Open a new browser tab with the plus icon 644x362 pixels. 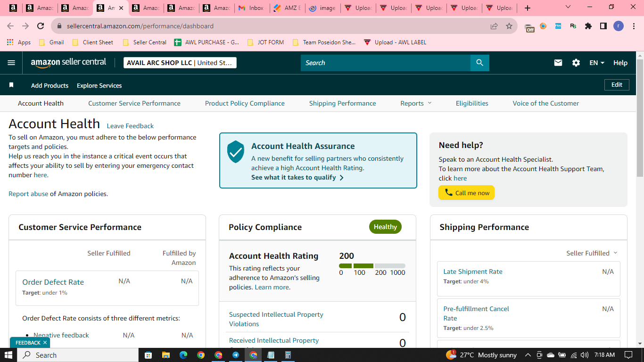point(528,8)
